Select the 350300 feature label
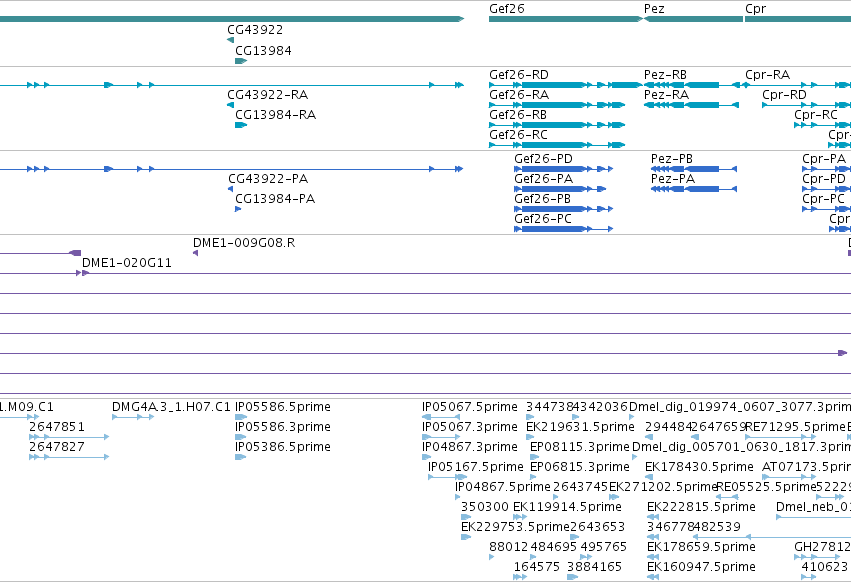851x582 pixels. point(485,507)
